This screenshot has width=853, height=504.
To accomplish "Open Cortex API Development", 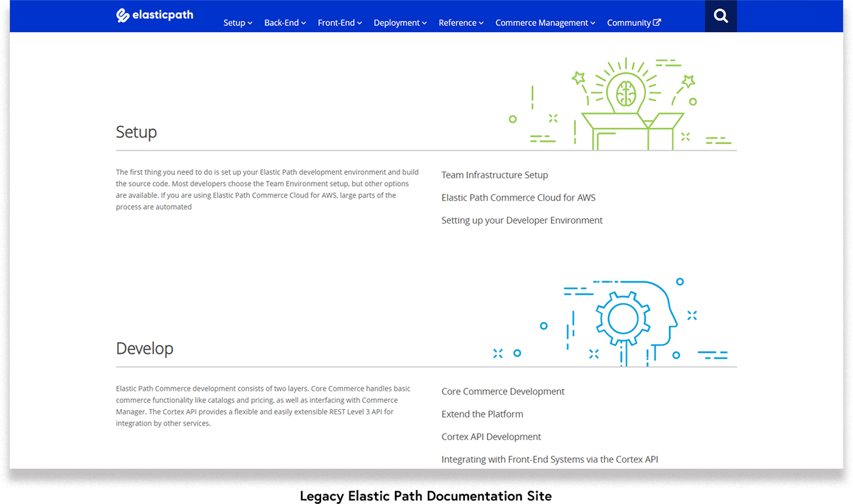I will tap(491, 436).
